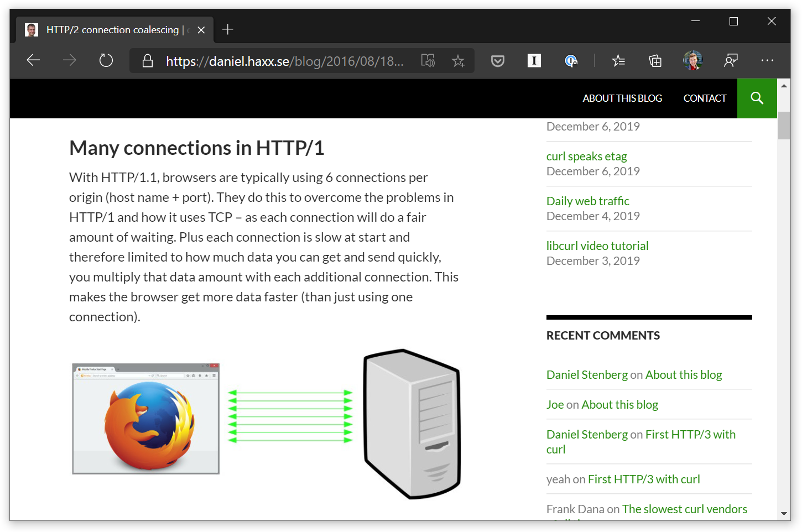Open Joe's comment author link
The height and width of the screenshot is (532, 802).
[x=555, y=405]
